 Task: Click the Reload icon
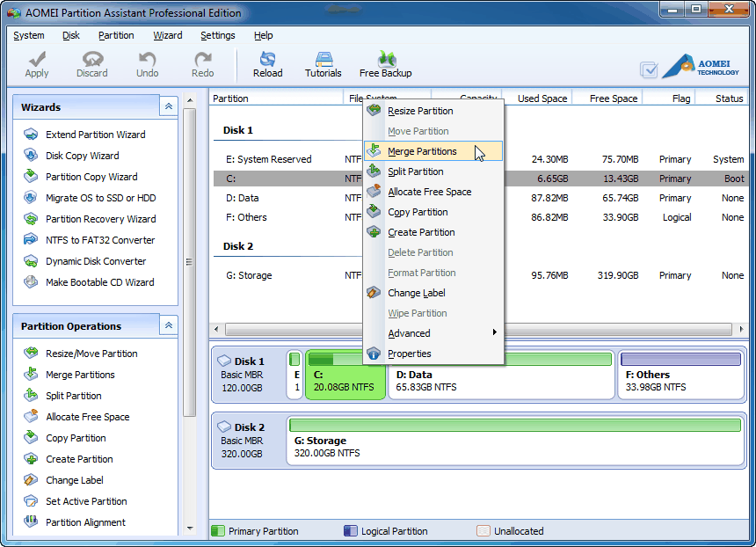click(x=266, y=63)
